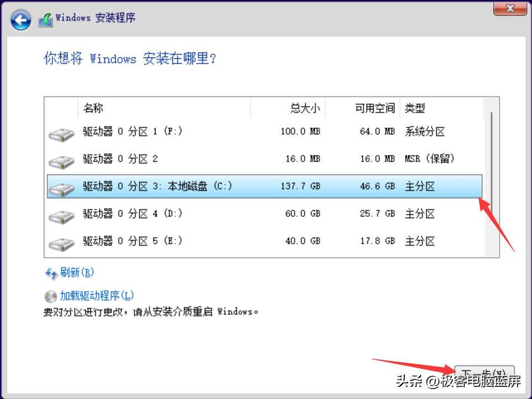Click the 64.0 MB free space cell
The width and height of the screenshot is (532, 399).
coord(377,131)
